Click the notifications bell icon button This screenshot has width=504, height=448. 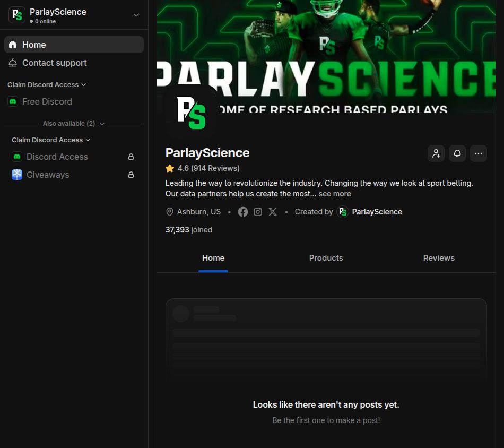[x=457, y=153]
